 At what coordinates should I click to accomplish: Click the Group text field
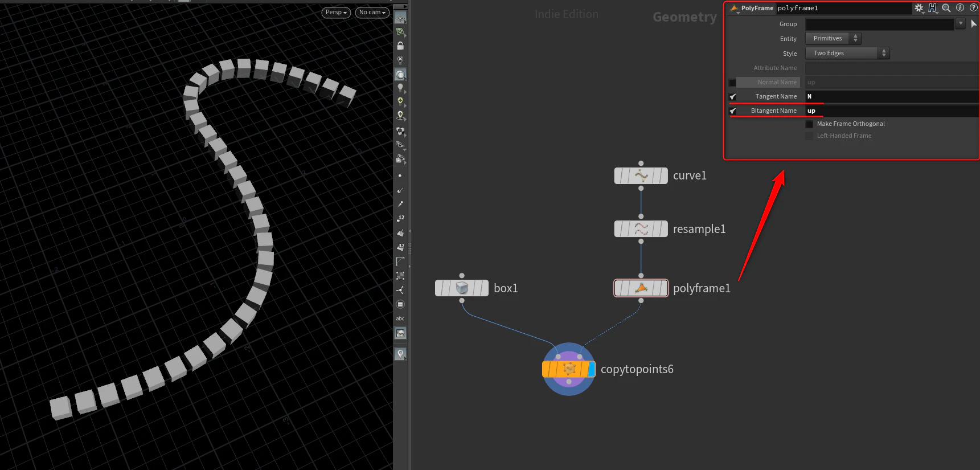point(880,24)
